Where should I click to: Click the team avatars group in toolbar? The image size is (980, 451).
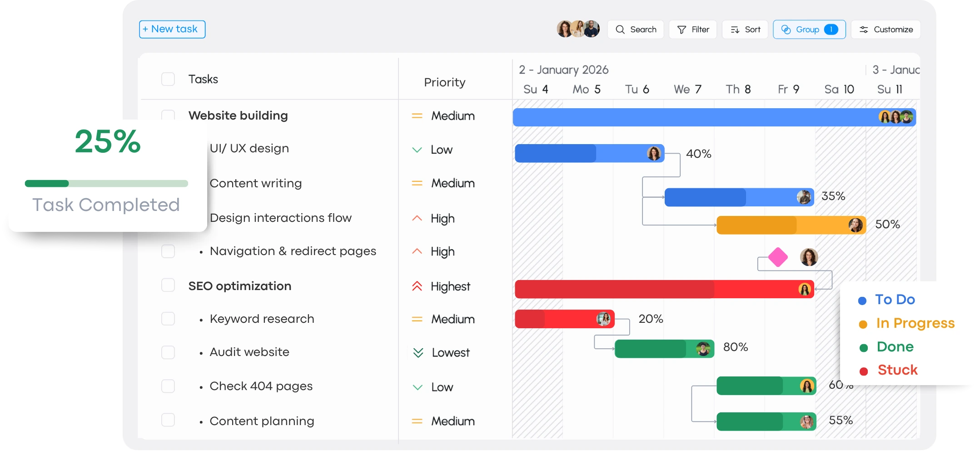click(x=578, y=29)
